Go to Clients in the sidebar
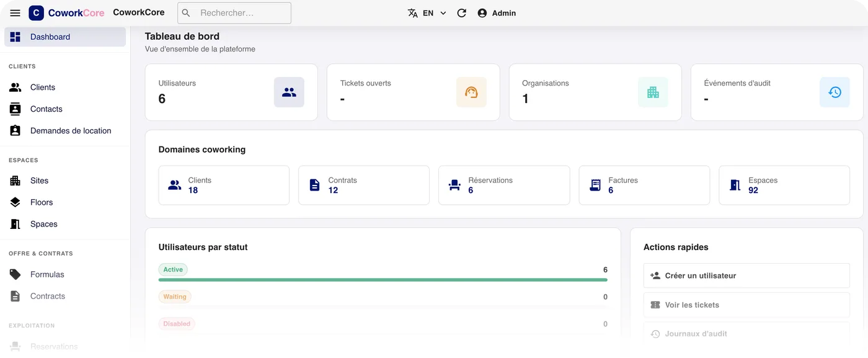The height and width of the screenshot is (358, 868). tap(65, 87)
